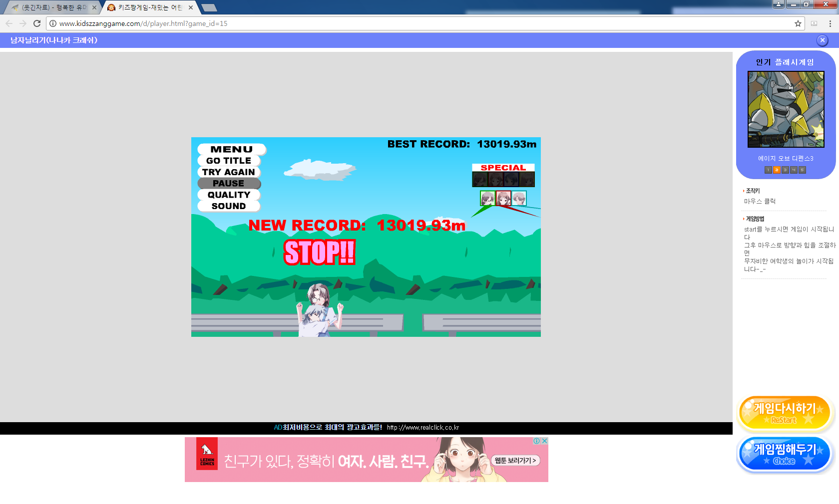Viewport: 839px width, 504px height.
Task: Select the teal-framed grey-haired character portrait
Action: 519,198
